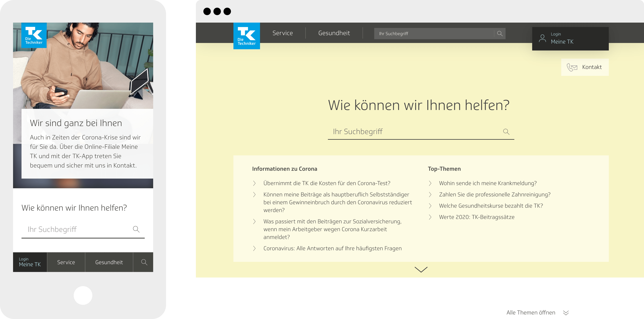
Task: Click double chevron next to Alle Themen öffnen
Action: pyautogui.click(x=566, y=313)
